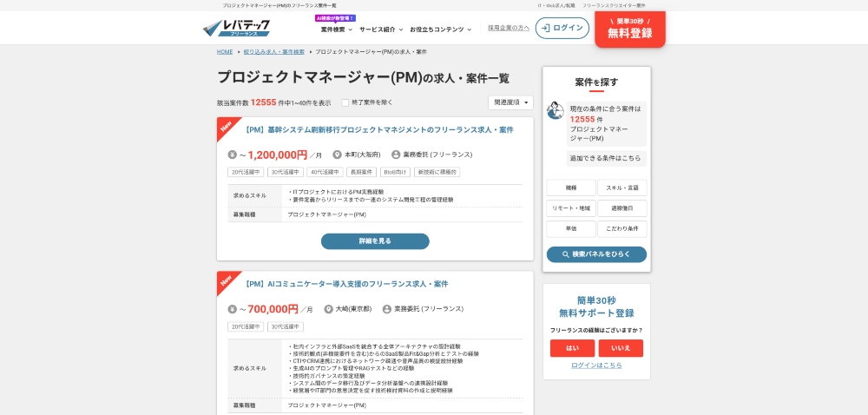
Task: Open the こだわり条件 filter
Action: [622, 229]
